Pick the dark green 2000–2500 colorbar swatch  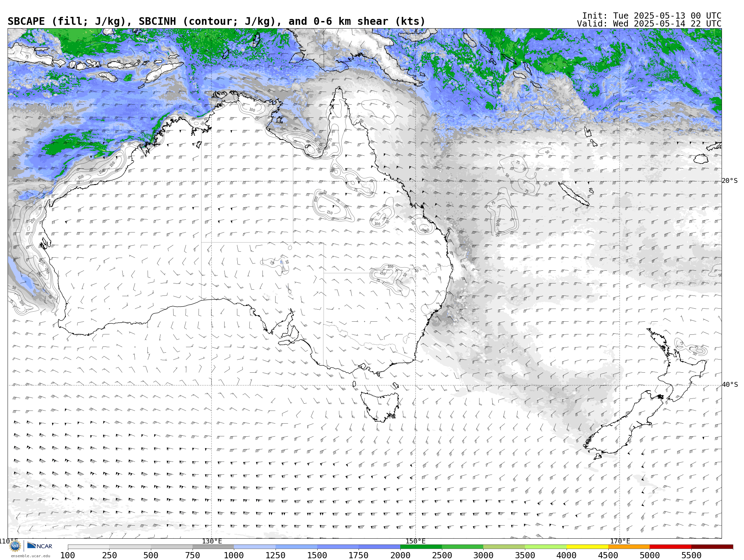(x=421, y=547)
